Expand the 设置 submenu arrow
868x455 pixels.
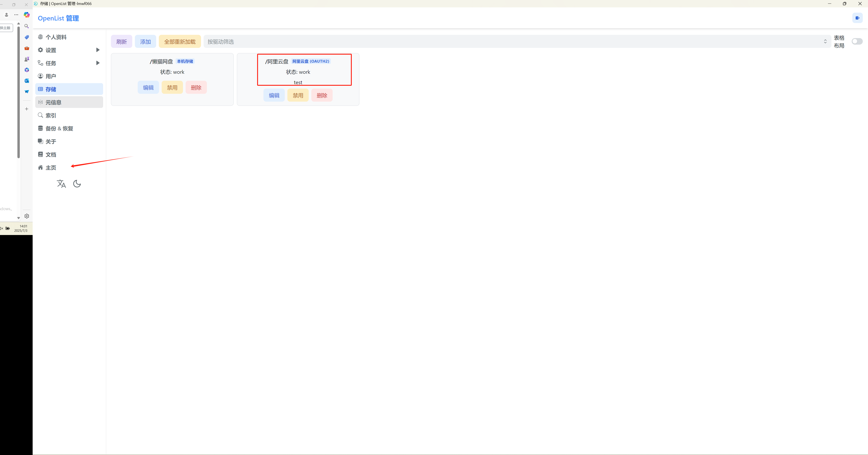pyautogui.click(x=98, y=50)
